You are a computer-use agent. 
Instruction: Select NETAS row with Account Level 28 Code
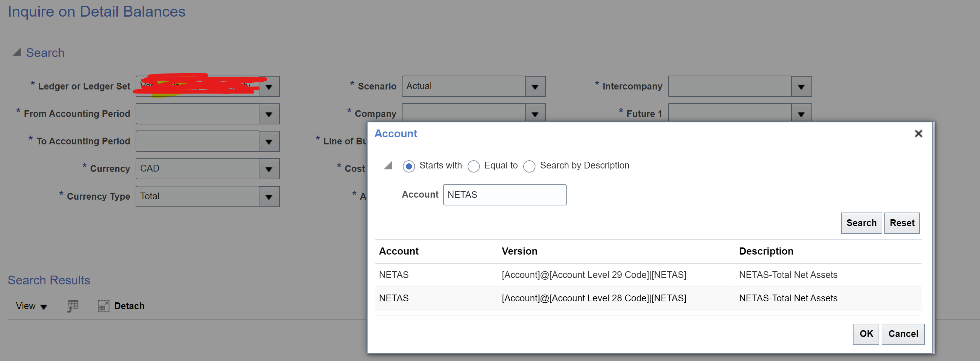click(648, 298)
